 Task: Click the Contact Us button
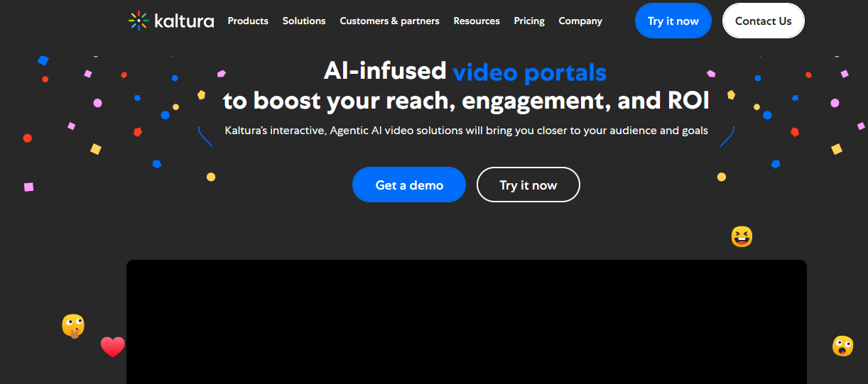coord(764,21)
